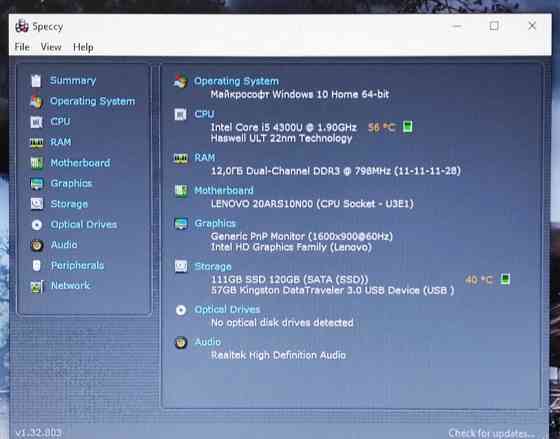
Task: Go to the CPU section in sidebar
Action: [60, 121]
